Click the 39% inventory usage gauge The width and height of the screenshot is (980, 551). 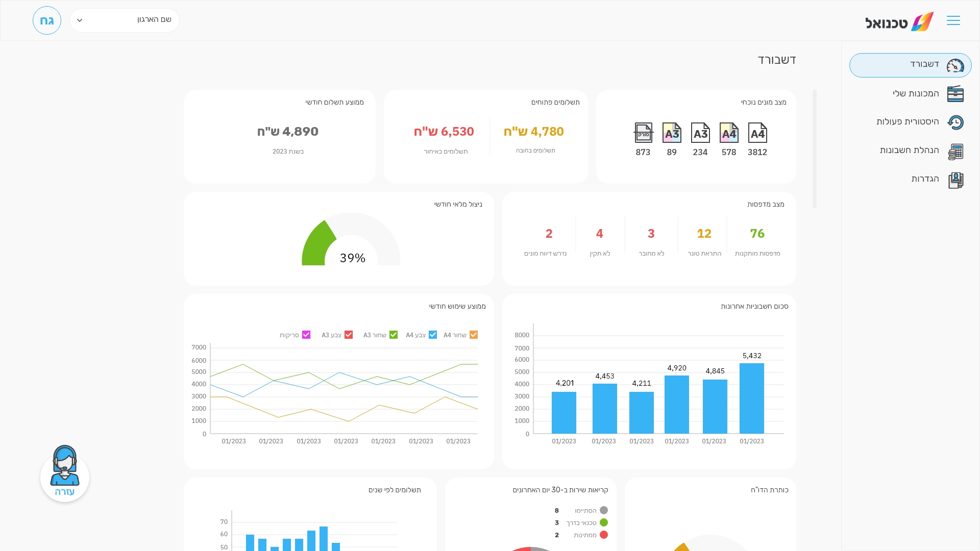pyautogui.click(x=351, y=239)
